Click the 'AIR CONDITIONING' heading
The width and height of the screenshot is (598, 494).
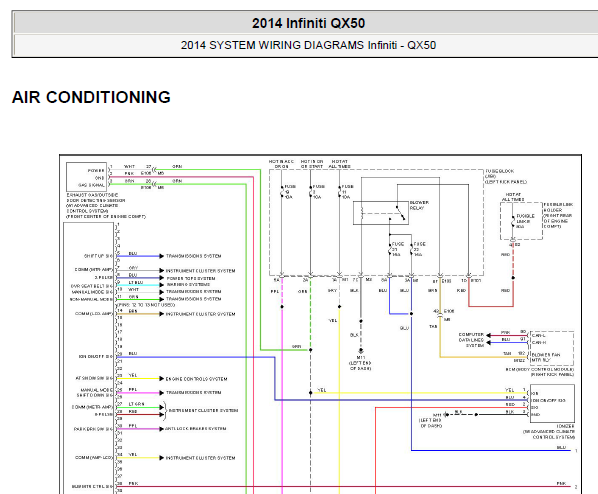[x=91, y=97]
